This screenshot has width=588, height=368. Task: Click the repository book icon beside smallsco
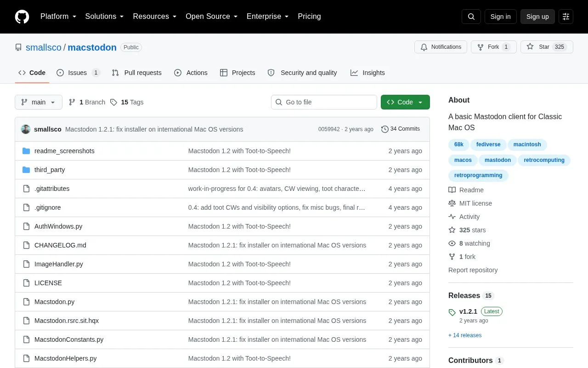click(x=18, y=47)
